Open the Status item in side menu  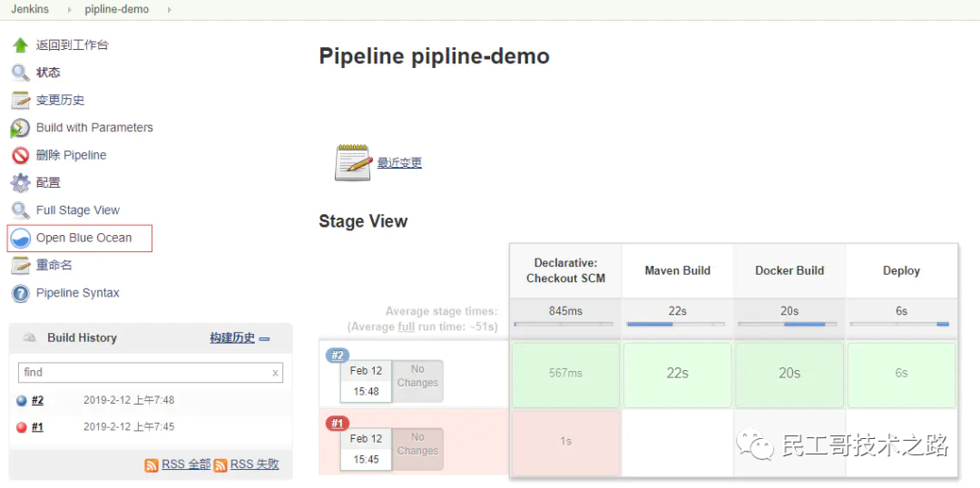(x=48, y=73)
